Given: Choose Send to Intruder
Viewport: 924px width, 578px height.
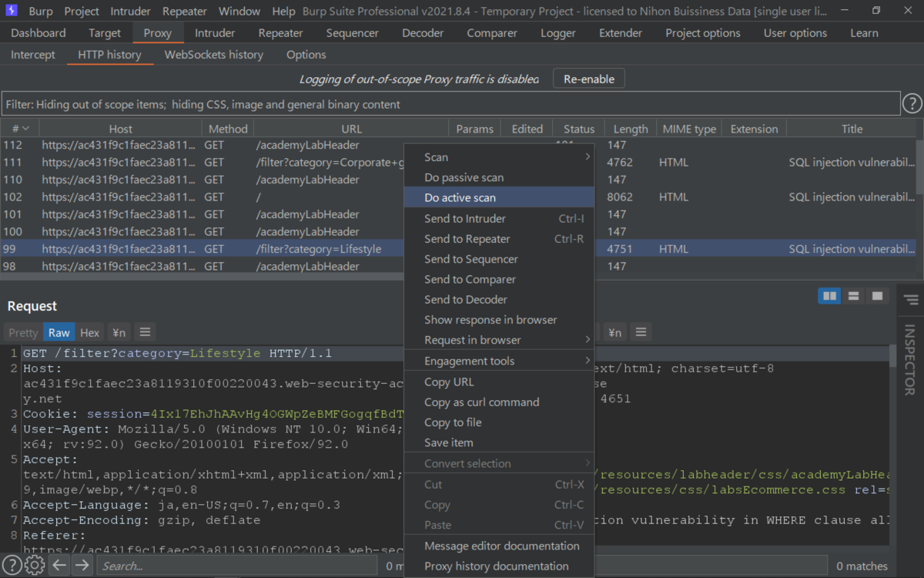Looking at the screenshot, I should [499, 218].
